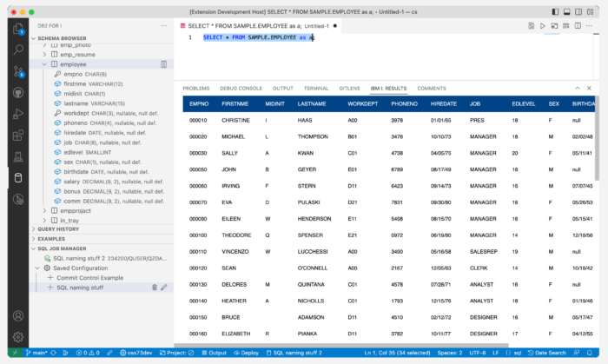Maximize the bottom panel with chevron

(x=578, y=89)
